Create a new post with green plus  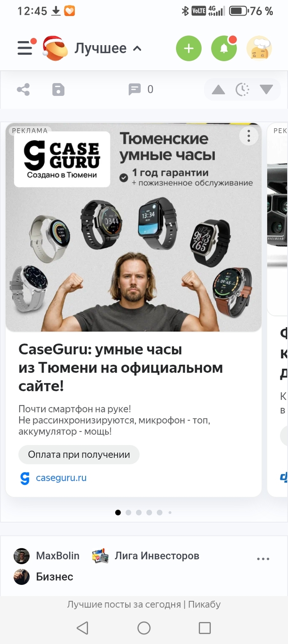click(189, 48)
